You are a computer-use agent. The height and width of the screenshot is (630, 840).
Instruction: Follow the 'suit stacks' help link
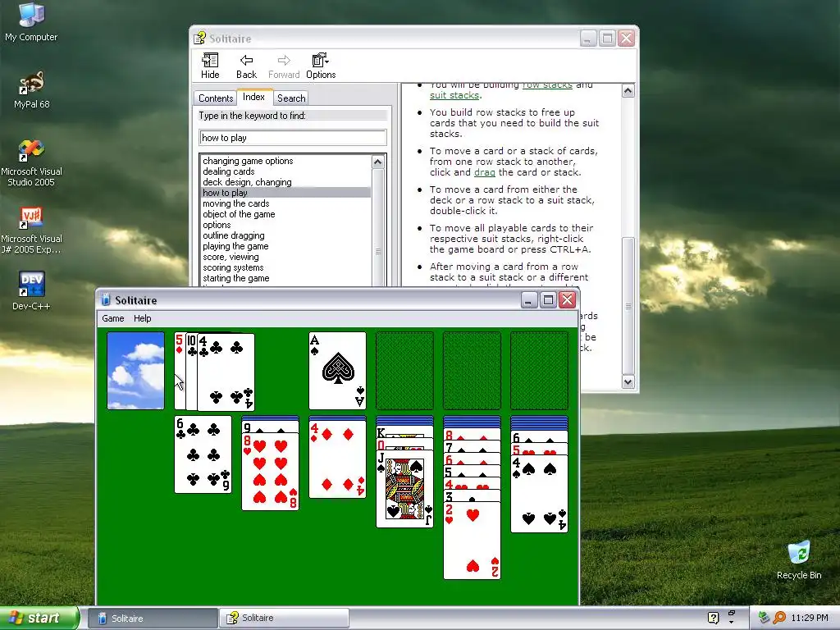tap(454, 95)
